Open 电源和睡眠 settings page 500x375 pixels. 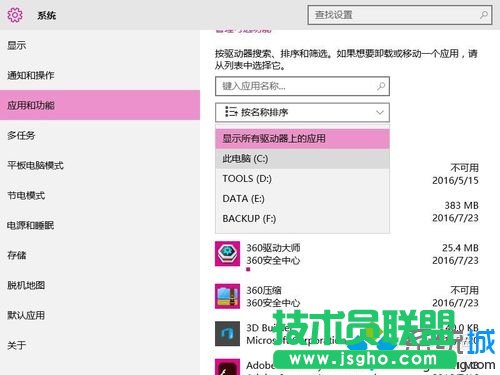point(100,225)
